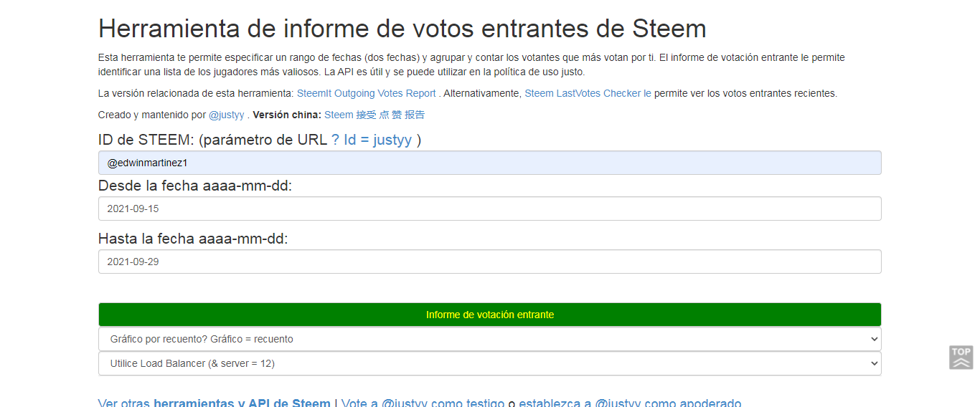Click the 'Hasta la fecha aaaa-mm-dd:' label
This screenshot has width=980, height=407.
point(193,239)
